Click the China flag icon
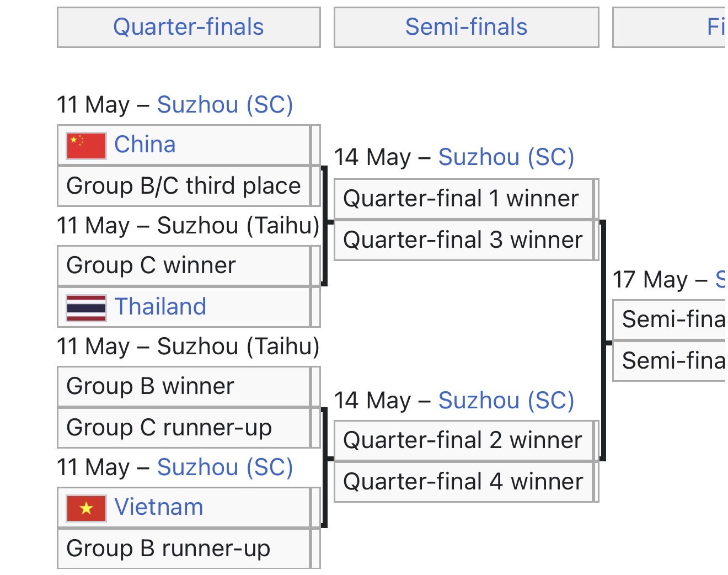The width and height of the screenshot is (728, 575). tap(86, 146)
